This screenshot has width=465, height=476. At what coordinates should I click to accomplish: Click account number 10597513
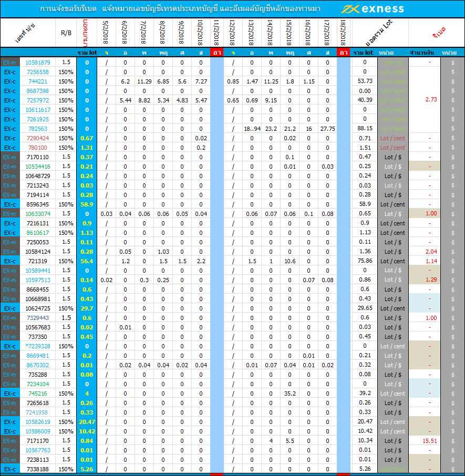38,280
